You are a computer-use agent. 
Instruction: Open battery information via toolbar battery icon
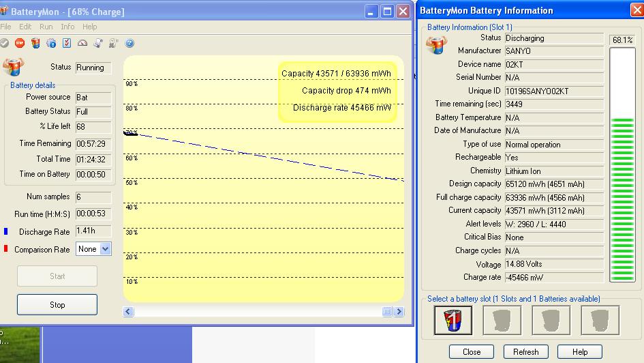[35, 43]
